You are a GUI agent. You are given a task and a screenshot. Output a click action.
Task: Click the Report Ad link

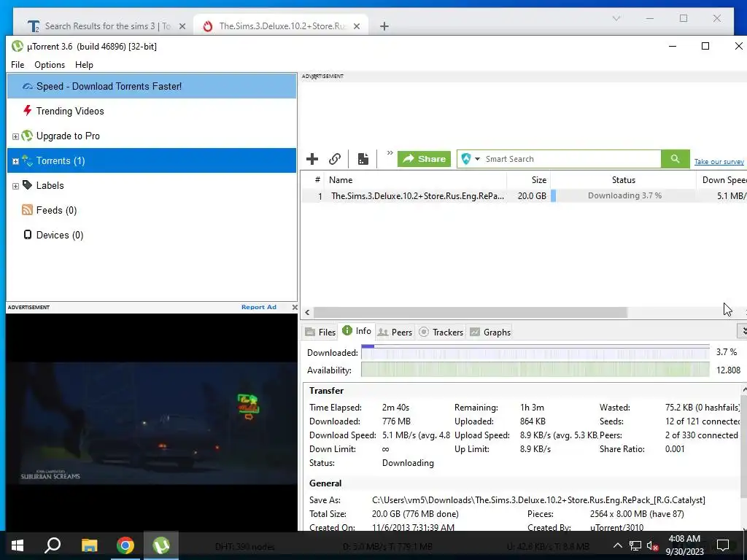click(259, 307)
